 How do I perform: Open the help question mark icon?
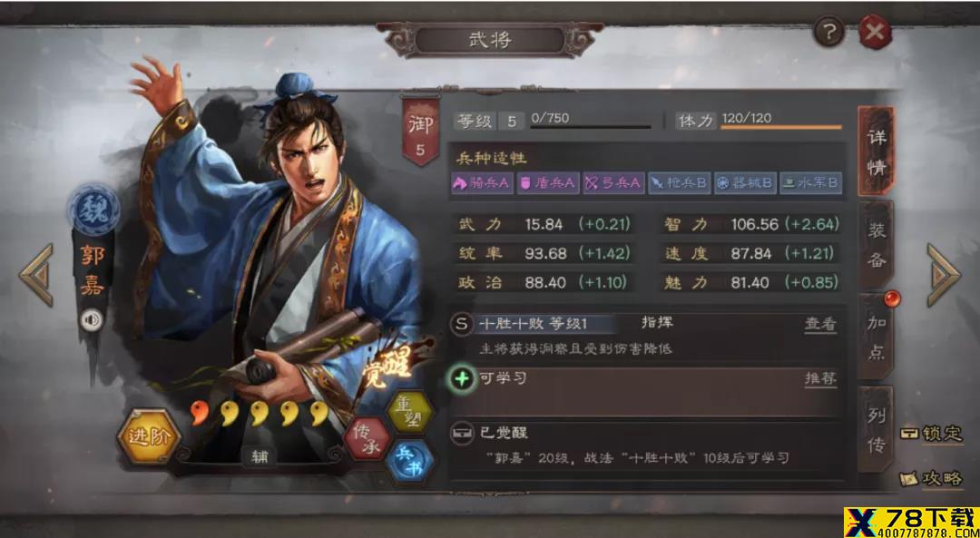[x=829, y=34]
